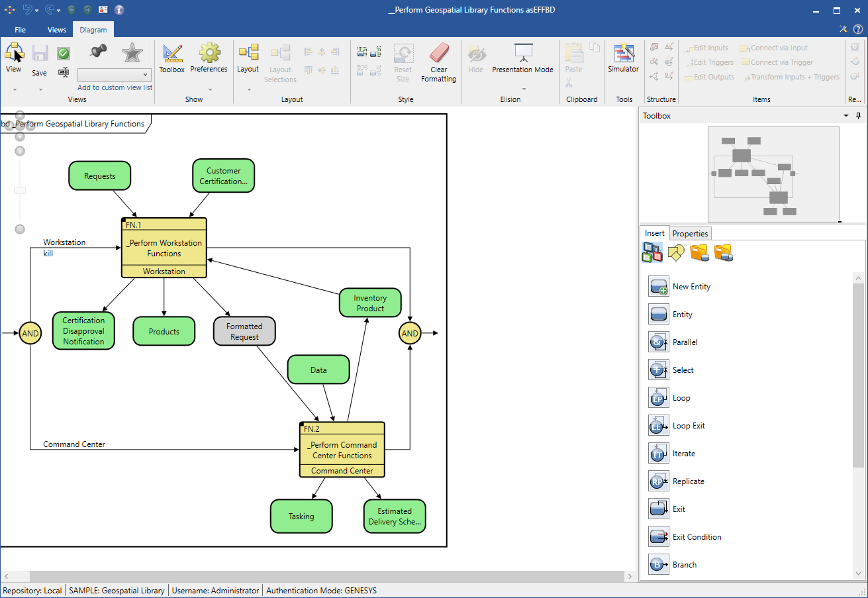Viewport: 868px width, 598px height.
Task: Open the File menu tab
Action: point(20,30)
